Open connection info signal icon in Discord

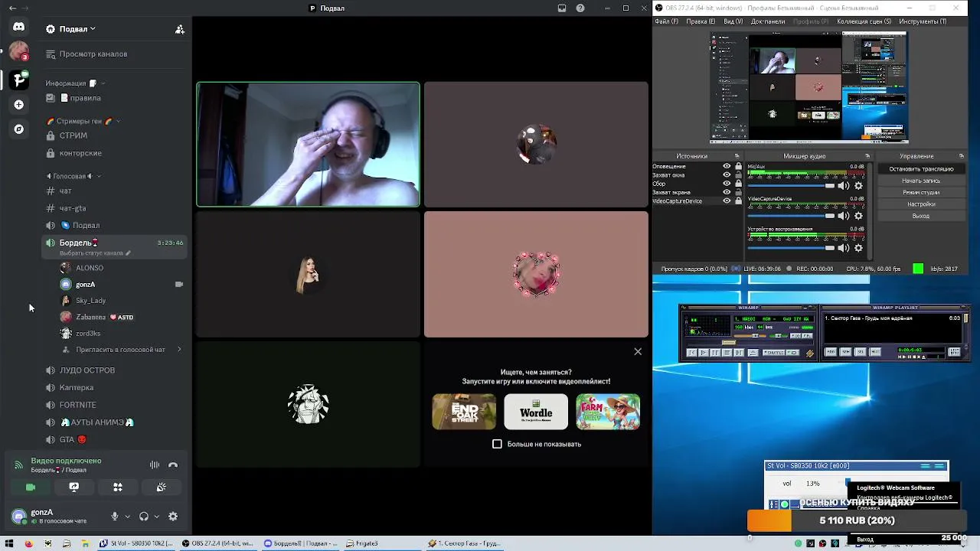(18, 465)
